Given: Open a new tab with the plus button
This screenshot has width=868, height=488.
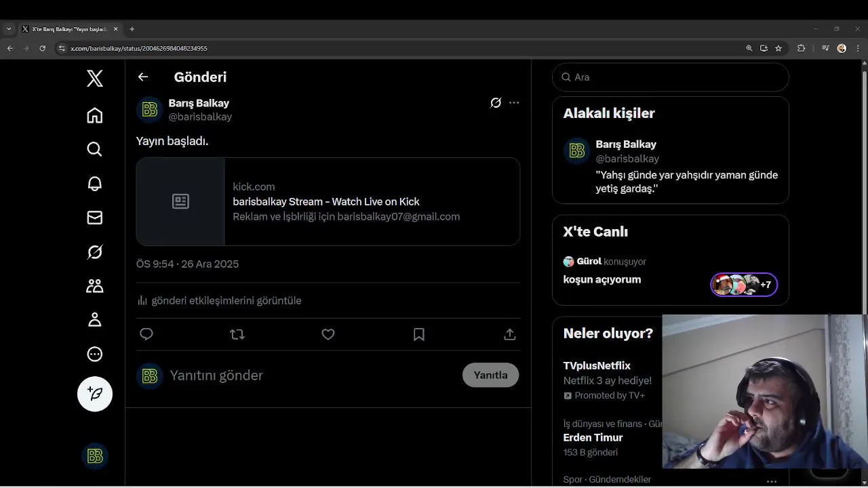Looking at the screenshot, I should coord(132,29).
